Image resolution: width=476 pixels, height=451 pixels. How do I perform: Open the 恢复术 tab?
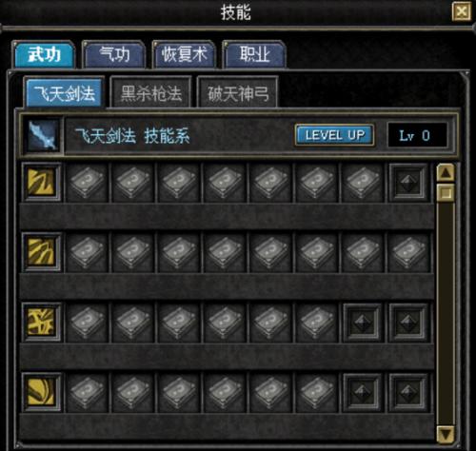(x=184, y=54)
